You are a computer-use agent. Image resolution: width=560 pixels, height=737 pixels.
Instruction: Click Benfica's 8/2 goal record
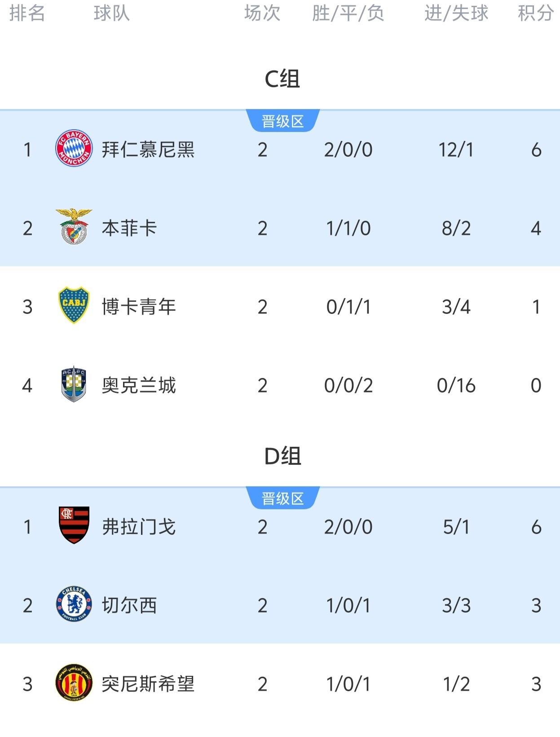[x=455, y=229]
